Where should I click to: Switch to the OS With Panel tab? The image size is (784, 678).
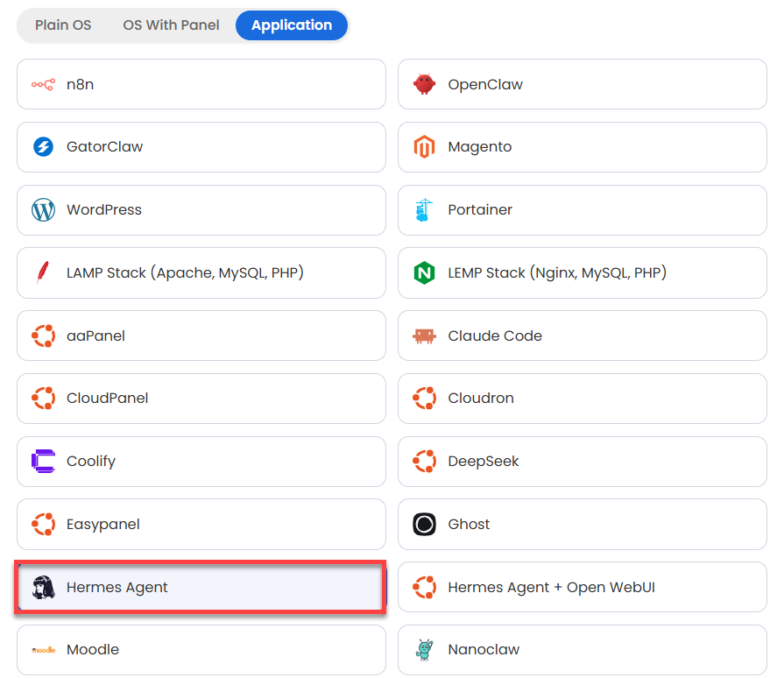(x=171, y=25)
